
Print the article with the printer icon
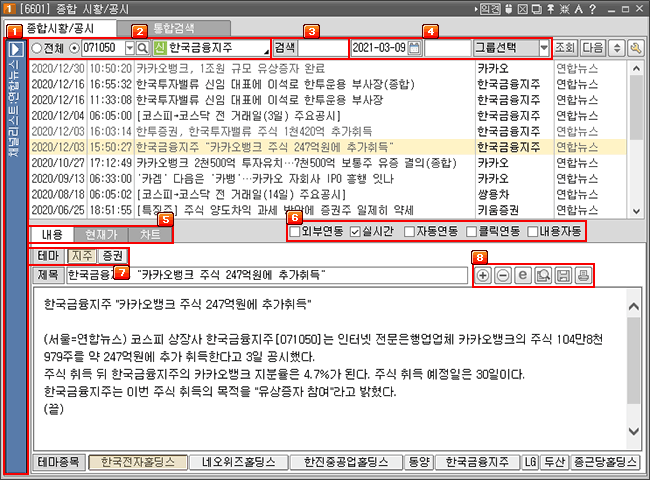tap(583, 275)
